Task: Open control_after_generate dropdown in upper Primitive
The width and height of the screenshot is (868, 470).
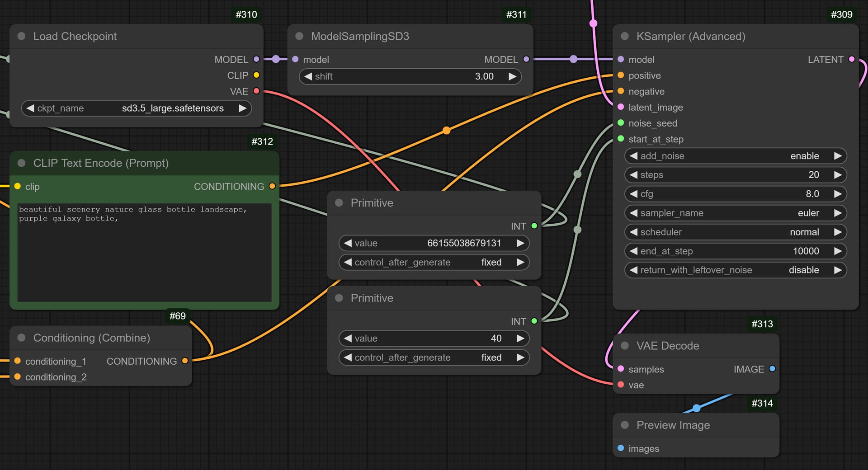Action: 434,263
